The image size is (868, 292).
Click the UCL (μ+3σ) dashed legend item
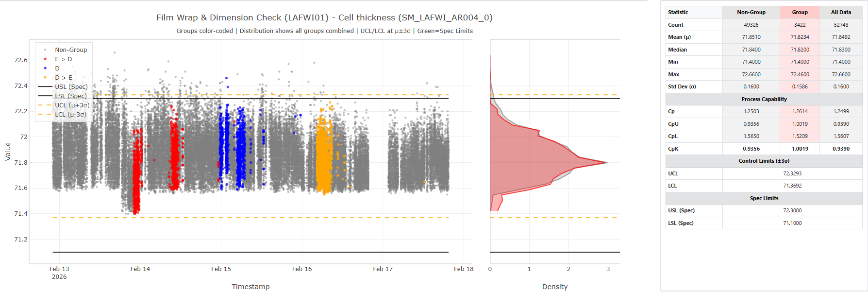click(72, 105)
